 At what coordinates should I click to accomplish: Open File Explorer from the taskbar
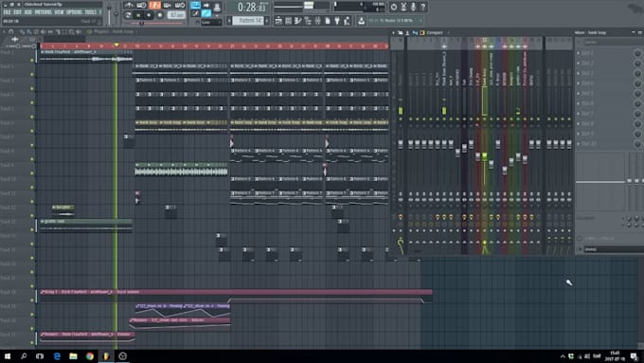click(73, 356)
